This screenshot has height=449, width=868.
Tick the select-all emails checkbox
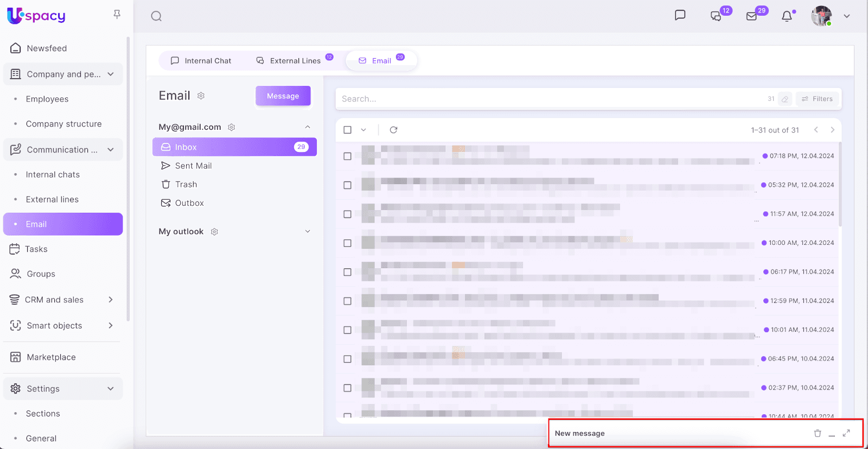pyautogui.click(x=348, y=130)
